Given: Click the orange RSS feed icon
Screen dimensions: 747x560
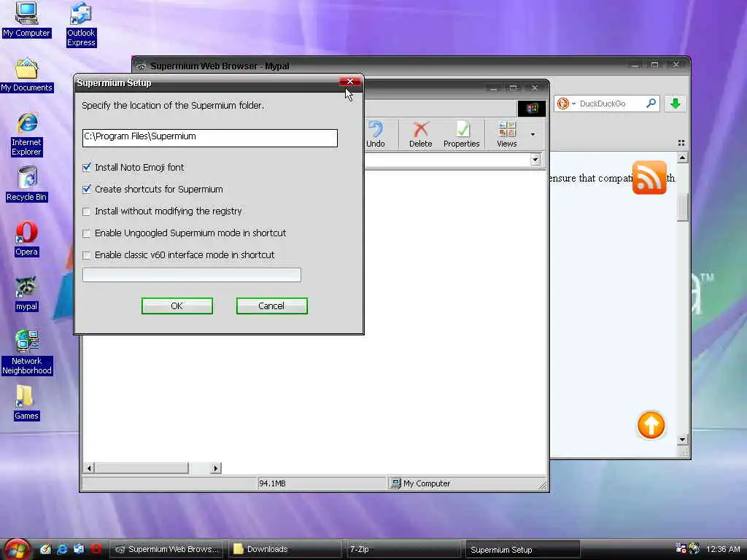Looking at the screenshot, I should click(x=649, y=178).
